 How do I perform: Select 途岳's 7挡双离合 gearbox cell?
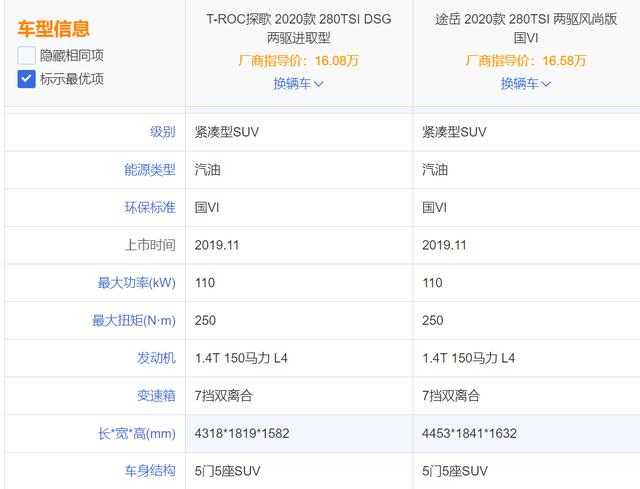point(527,396)
